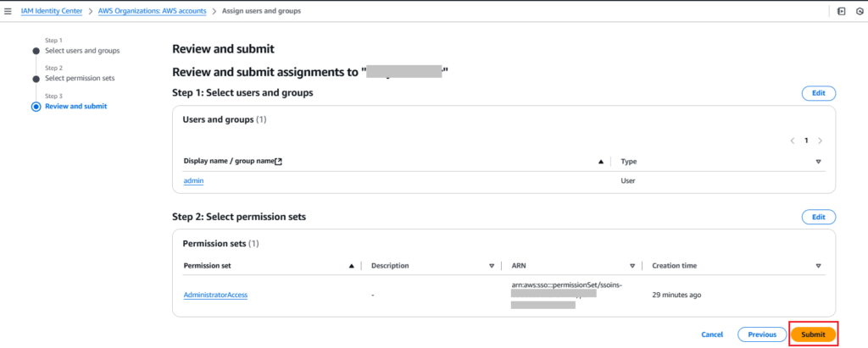Cancel the assignment wizard
868x348 pixels.
click(x=712, y=334)
